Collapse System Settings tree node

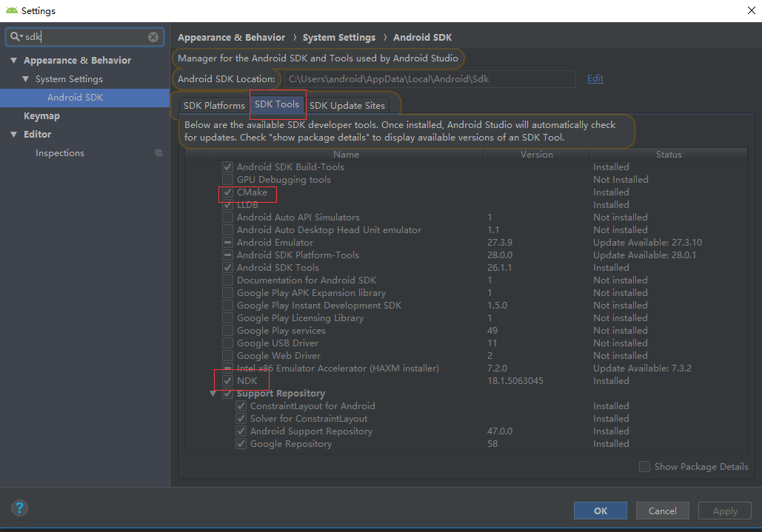coord(26,79)
